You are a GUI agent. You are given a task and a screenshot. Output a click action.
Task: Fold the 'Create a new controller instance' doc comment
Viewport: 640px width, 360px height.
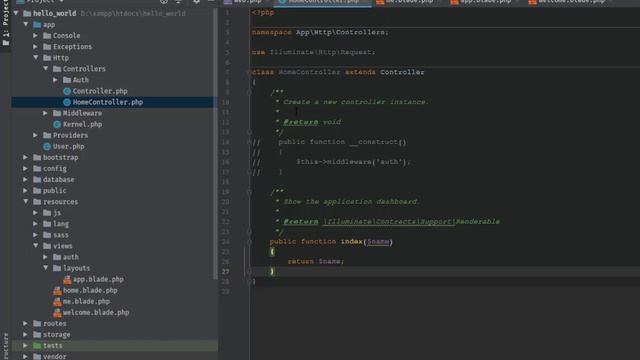coord(249,93)
